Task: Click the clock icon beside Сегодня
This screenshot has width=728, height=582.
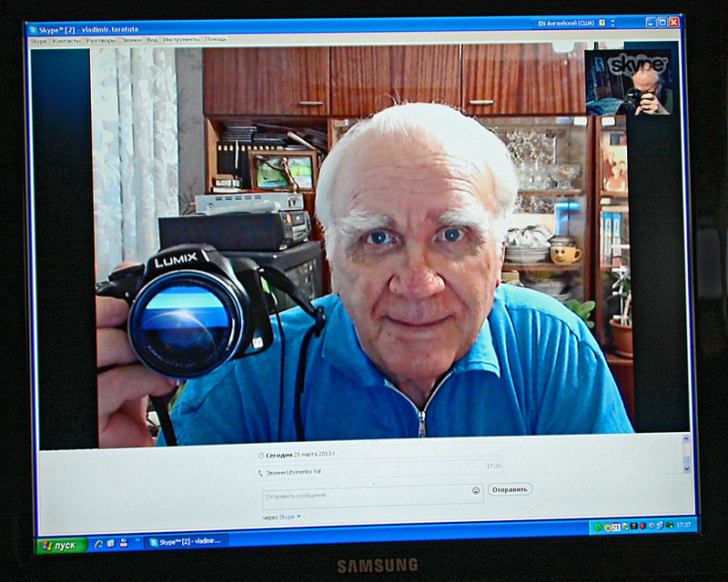Action: click(260, 456)
